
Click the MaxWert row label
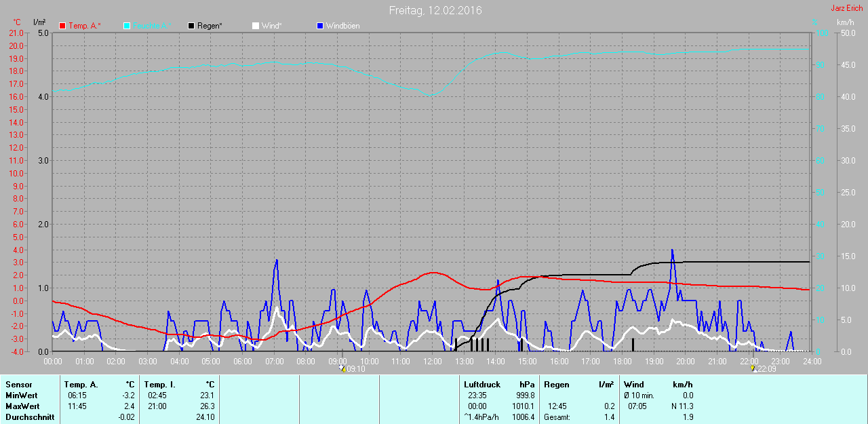point(22,406)
